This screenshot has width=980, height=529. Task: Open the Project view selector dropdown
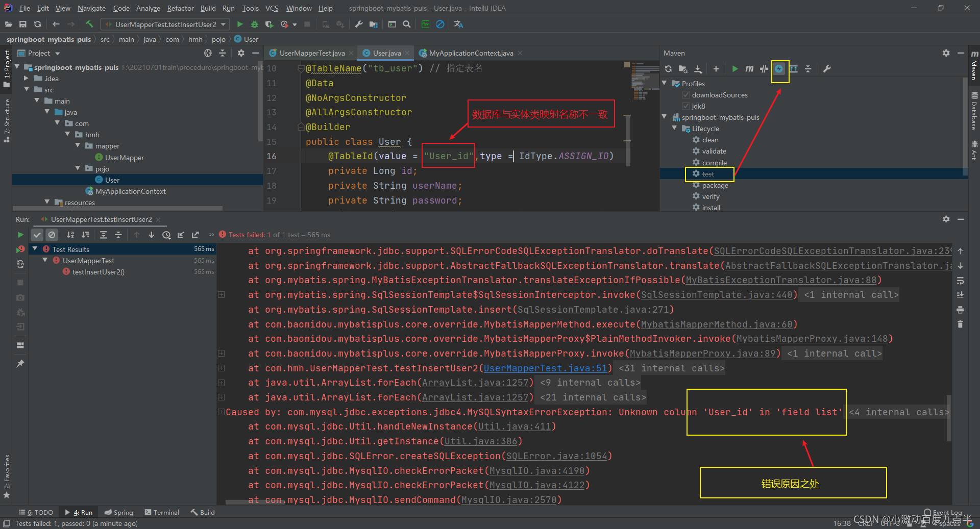click(58, 53)
